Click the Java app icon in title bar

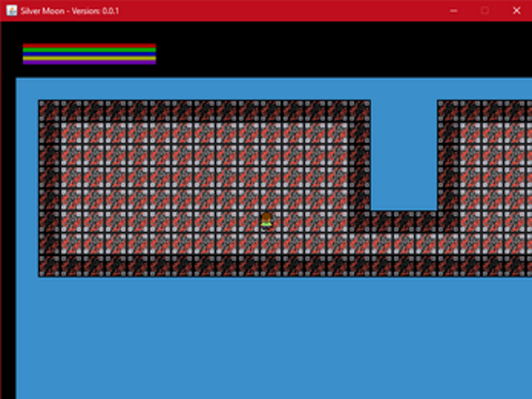11,10
